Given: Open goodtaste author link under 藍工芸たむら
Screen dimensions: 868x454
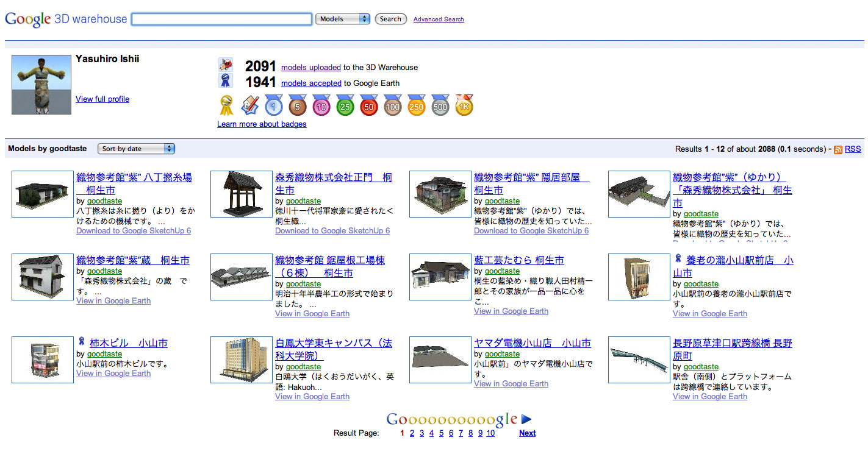Looking at the screenshot, I should click(502, 271).
